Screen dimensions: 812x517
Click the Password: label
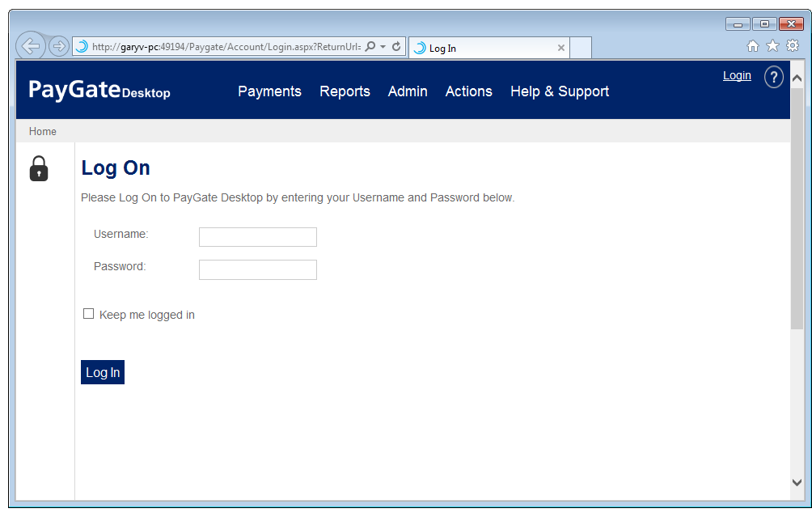pos(120,266)
